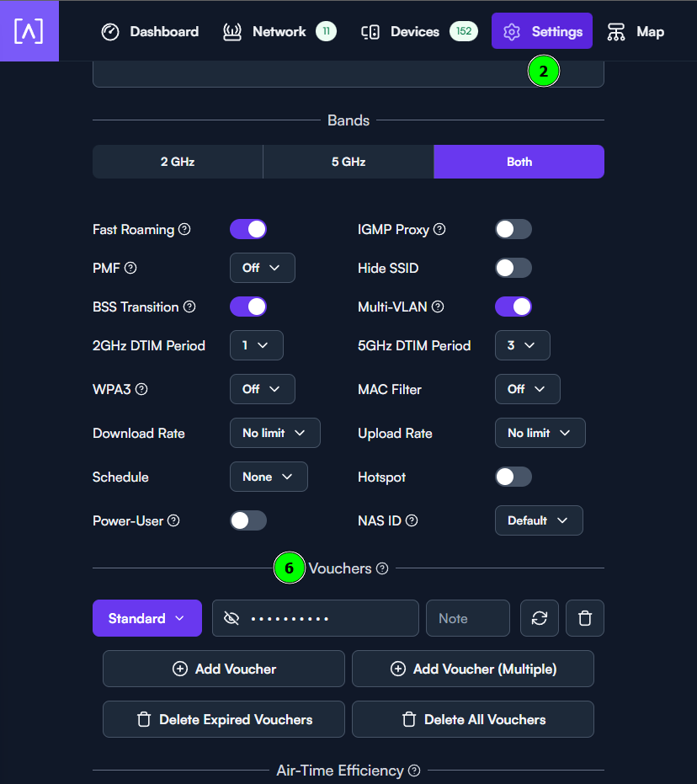
Task: Click the app logo in top-left corner
Action: pyautogui.click(x=29, y=31)
